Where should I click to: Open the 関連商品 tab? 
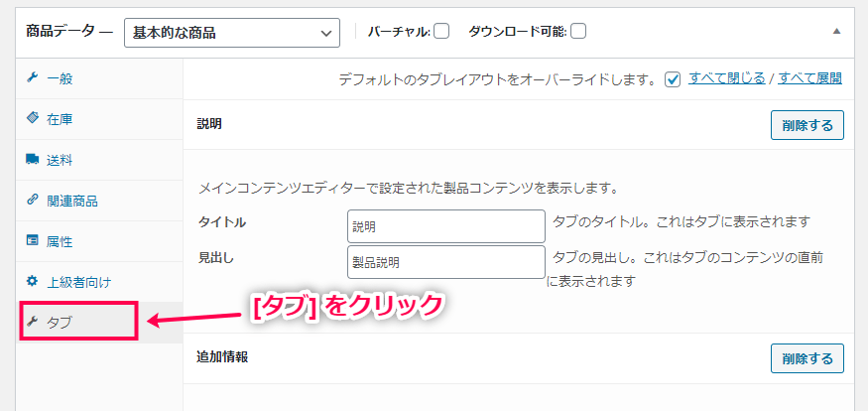coord(99,201)
